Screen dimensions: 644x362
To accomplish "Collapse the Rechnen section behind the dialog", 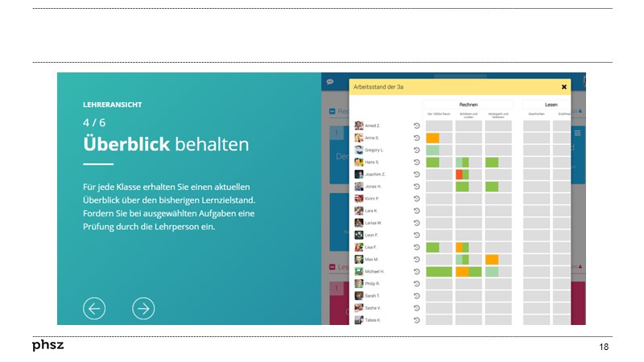I will 332,111.
